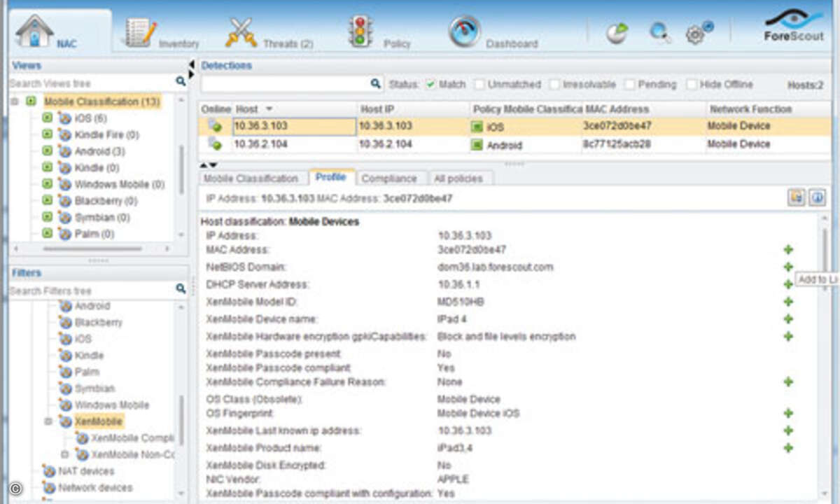
Task: Select Blackberry (0) in Views tree
Action: [106, 201]
